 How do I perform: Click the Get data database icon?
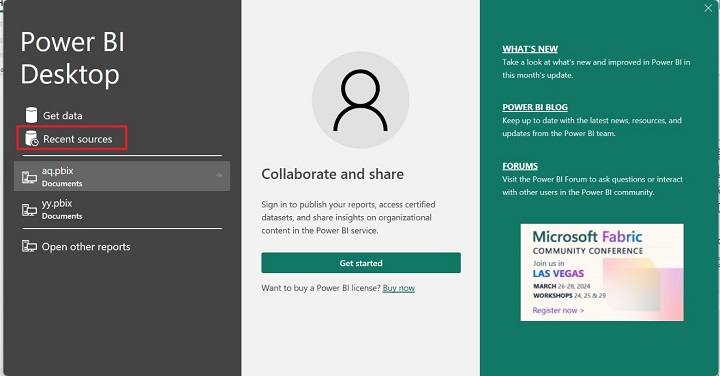(31, 115)
